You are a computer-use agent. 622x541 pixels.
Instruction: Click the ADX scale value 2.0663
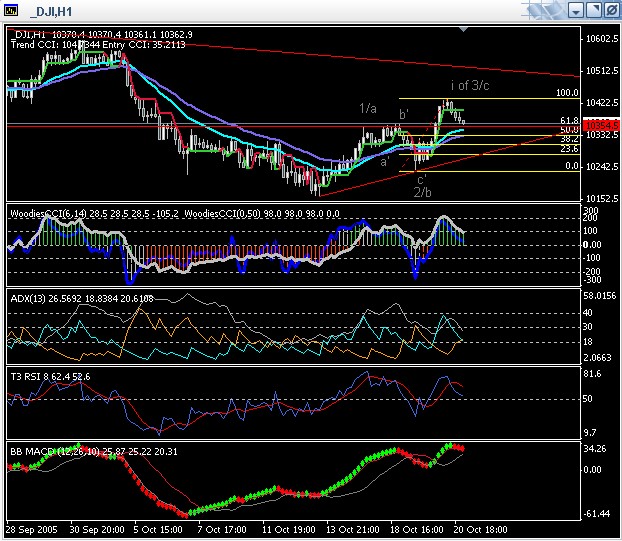tap(597, 358)
